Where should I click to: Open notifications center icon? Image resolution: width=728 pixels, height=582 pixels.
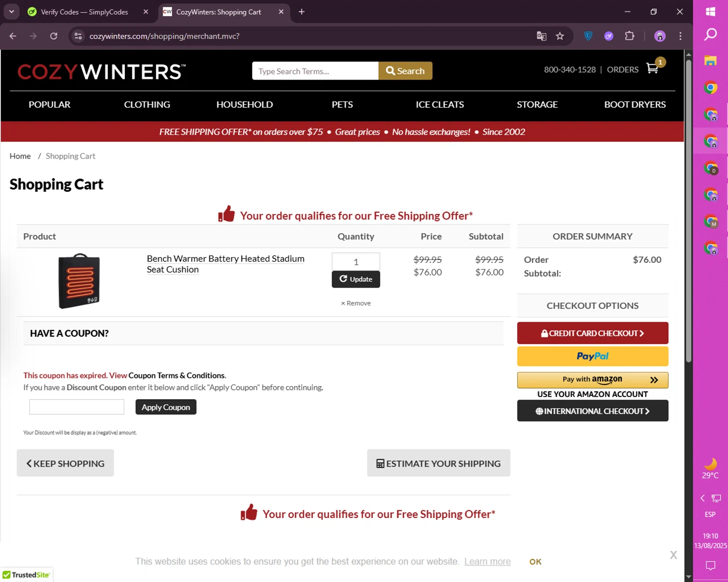(x=711, y=566)
